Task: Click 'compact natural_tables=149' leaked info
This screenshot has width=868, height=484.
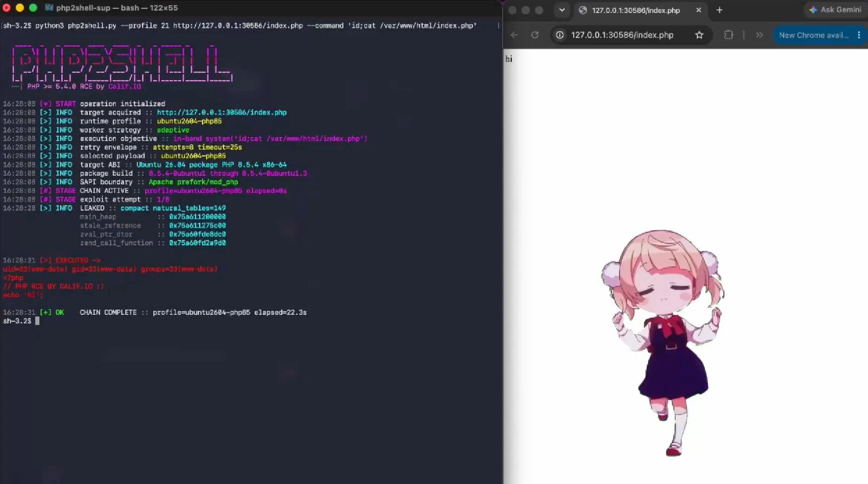Action: click(173, 208)
